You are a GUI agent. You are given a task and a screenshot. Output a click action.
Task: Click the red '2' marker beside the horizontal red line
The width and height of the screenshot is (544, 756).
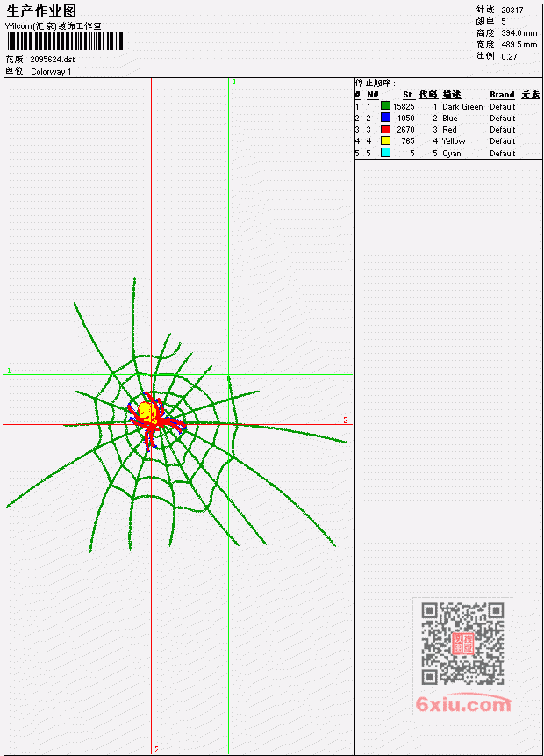pyautogui.click(x=346, y=421)
